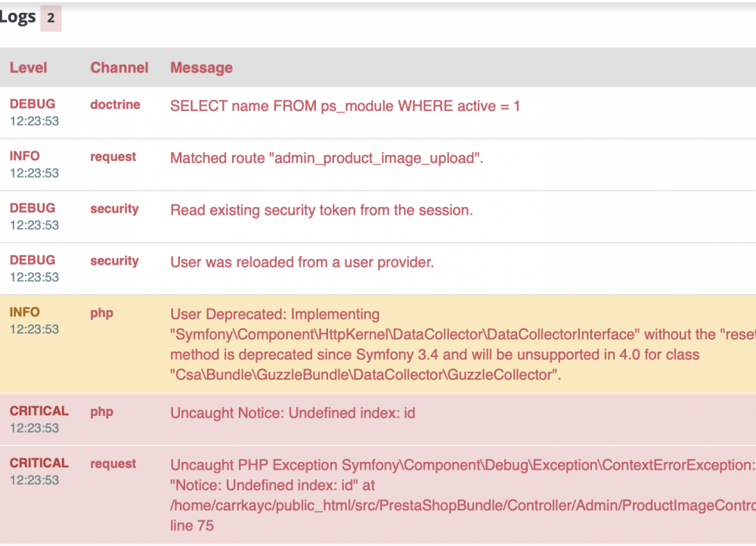Click the Channel column header

119,68
